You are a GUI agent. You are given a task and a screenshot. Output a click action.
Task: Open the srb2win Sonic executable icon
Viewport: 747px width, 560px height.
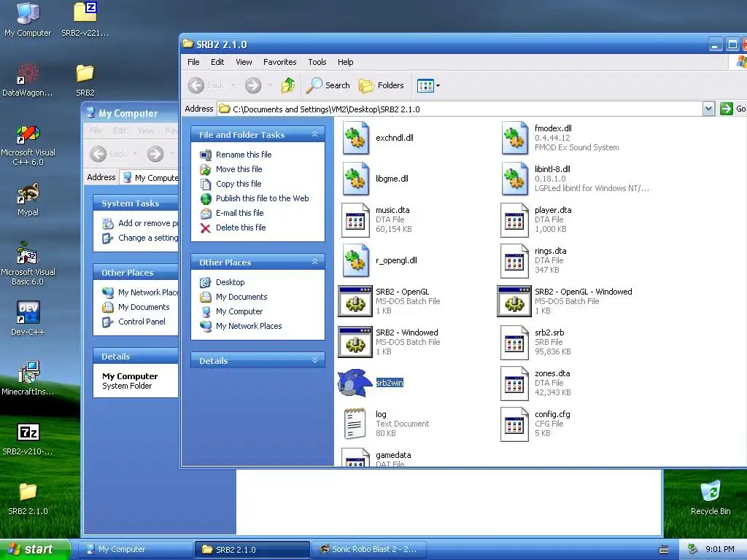[355, 383]
